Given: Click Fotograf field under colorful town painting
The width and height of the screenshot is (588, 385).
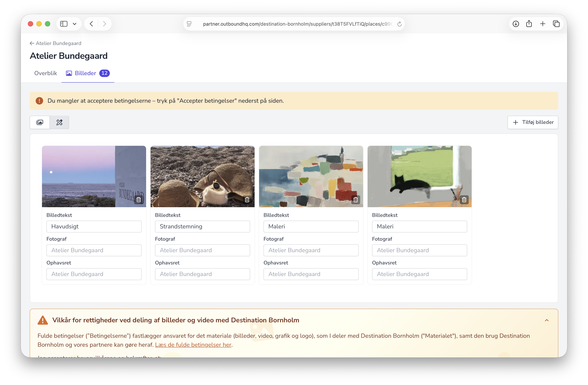Looking at the screenshot, I should (x=311, y=250).
